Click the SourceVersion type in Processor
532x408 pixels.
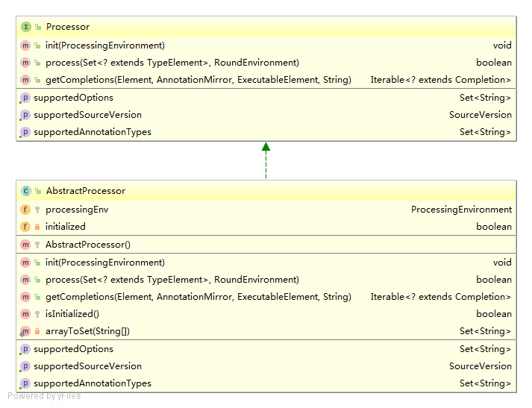click(481, 115)
